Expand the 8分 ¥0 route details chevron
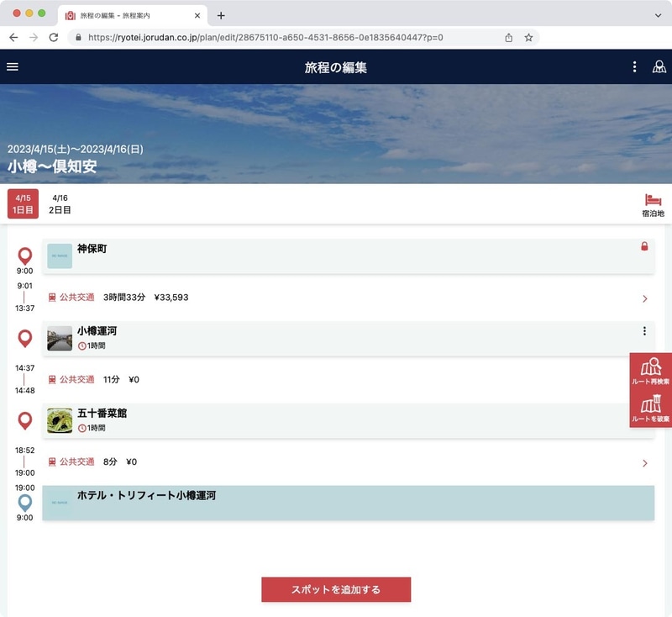Image resolution: width=672 pixels, height=617 pixels. tap(644, 463)
